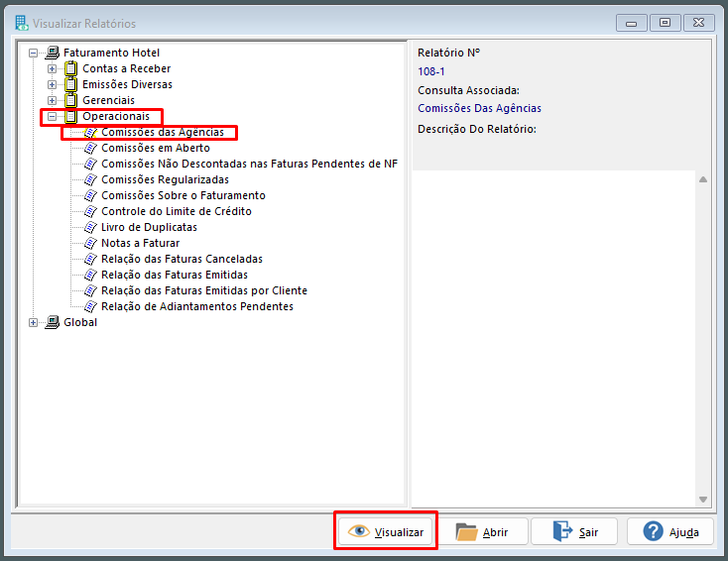Click report icon beside Relação de Adiantamentos Pendentes
Image resolution: width=728 pixels, height=561 pixels.
pos(90,306)
